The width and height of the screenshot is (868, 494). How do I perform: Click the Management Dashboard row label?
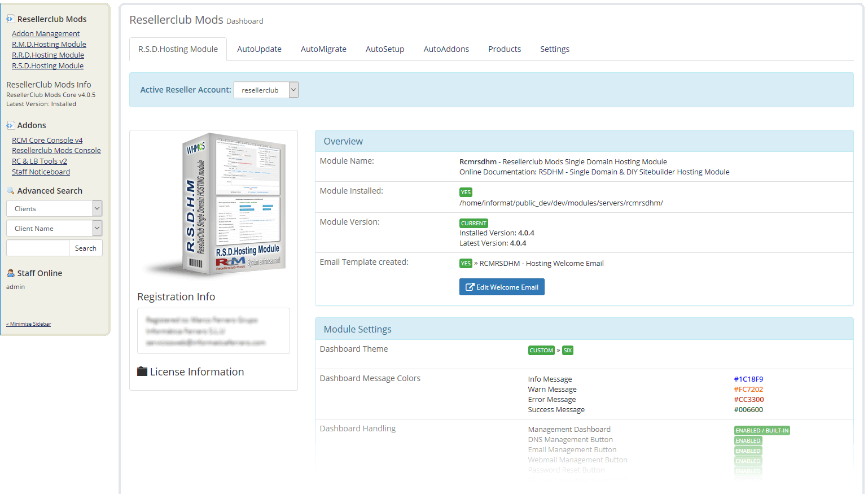[569, 430]
